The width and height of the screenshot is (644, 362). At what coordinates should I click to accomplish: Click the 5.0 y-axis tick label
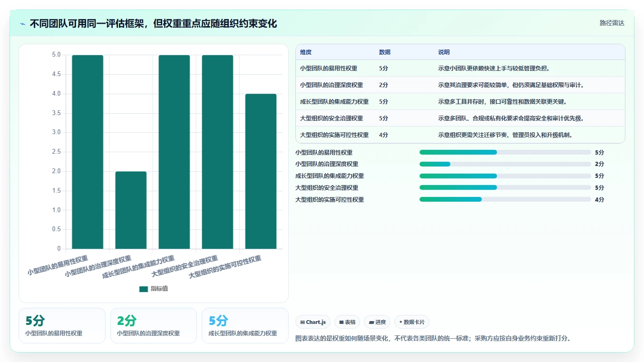[x=56, y=55]
